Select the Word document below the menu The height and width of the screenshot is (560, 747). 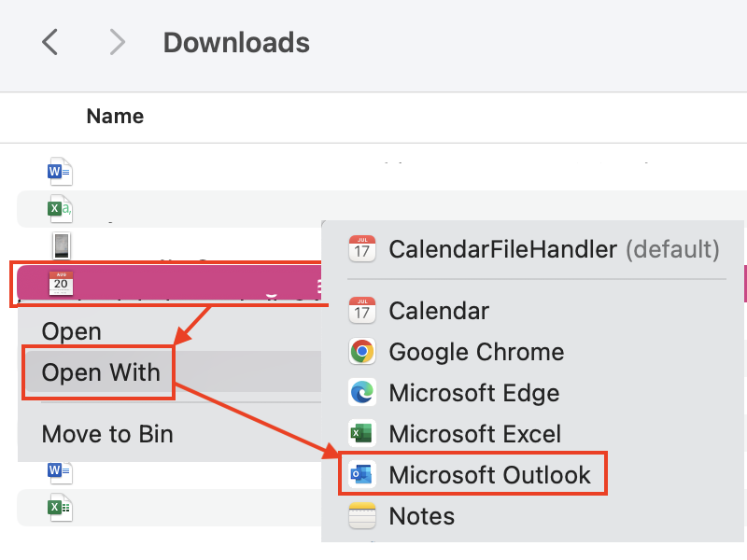60,471
